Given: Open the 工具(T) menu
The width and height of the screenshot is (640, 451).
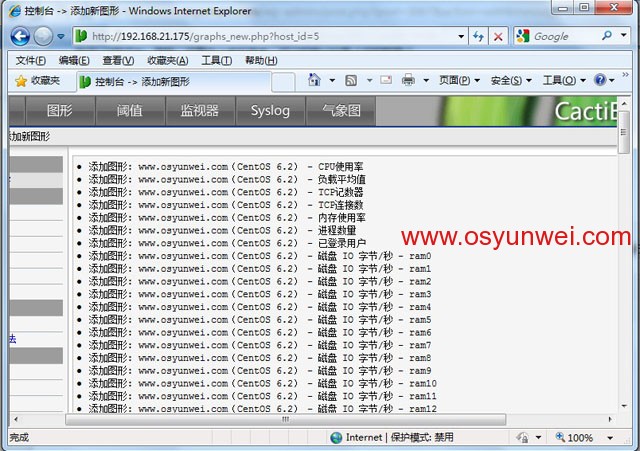Looking at the screenshot, I should (217, 61).
